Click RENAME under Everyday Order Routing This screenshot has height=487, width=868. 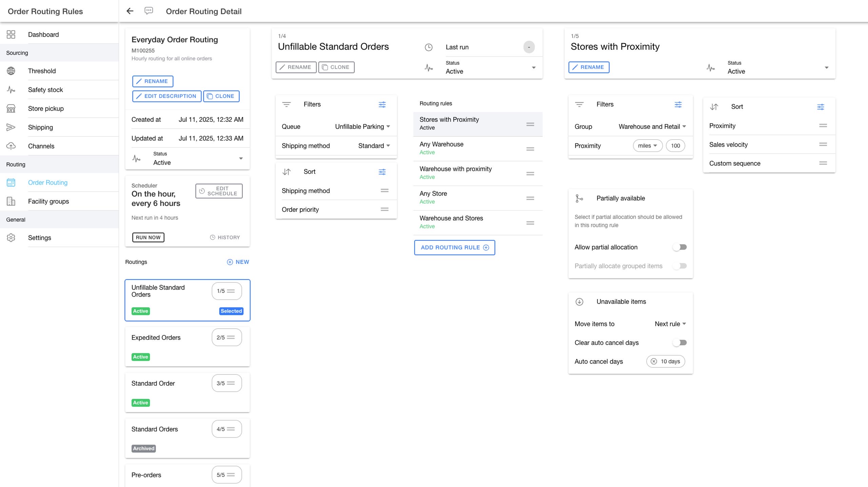pyautogui.click(x=153, y=81)
